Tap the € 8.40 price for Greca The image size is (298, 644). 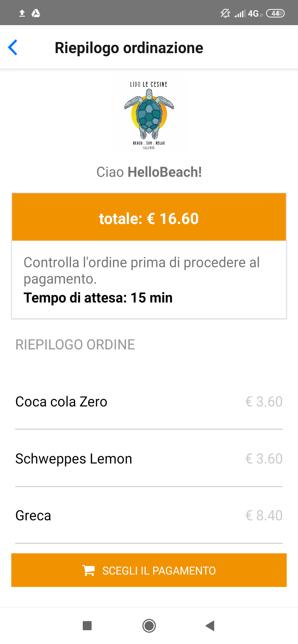264,516
